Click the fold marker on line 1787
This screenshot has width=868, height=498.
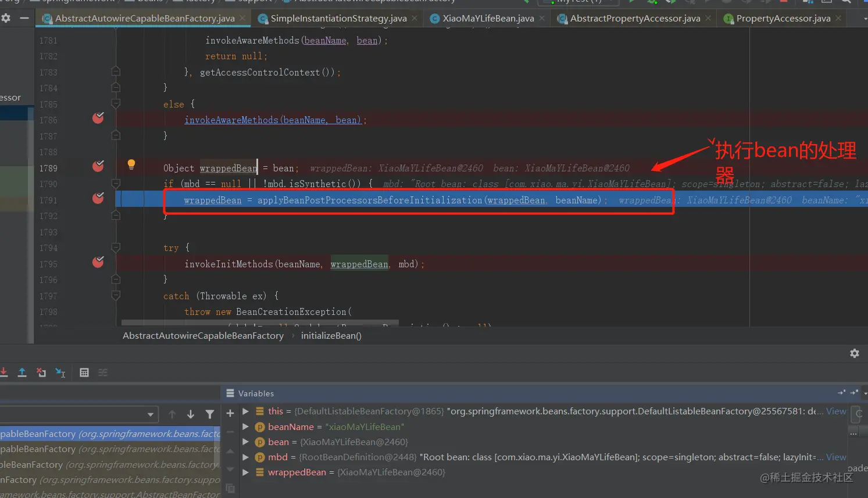(x=116, y=135)
